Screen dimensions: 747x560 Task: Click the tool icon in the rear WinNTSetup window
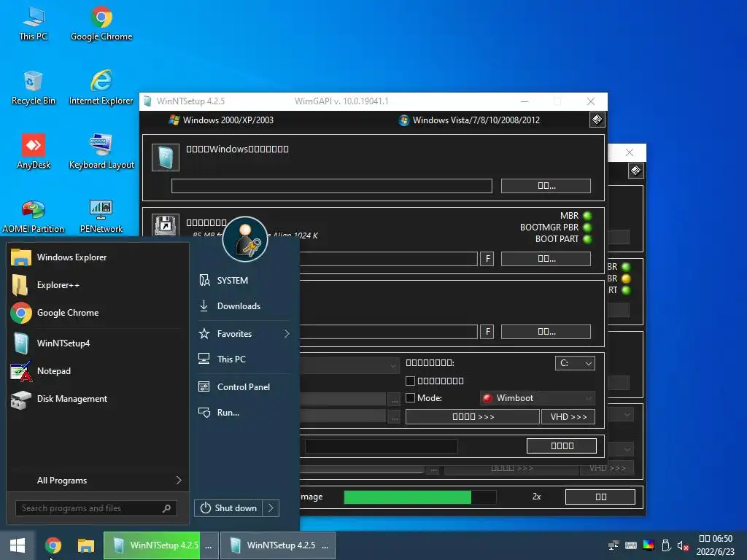pos(635,171)
